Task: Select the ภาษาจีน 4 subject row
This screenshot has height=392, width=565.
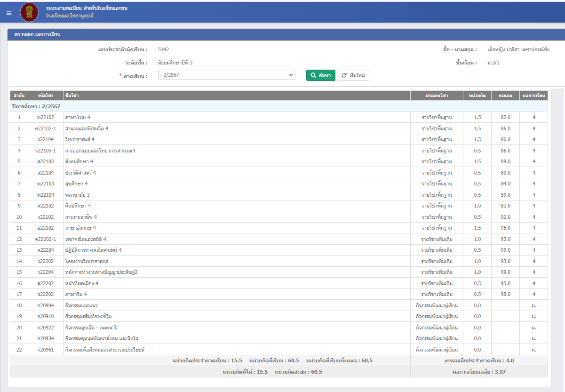Action: point(76,294)
